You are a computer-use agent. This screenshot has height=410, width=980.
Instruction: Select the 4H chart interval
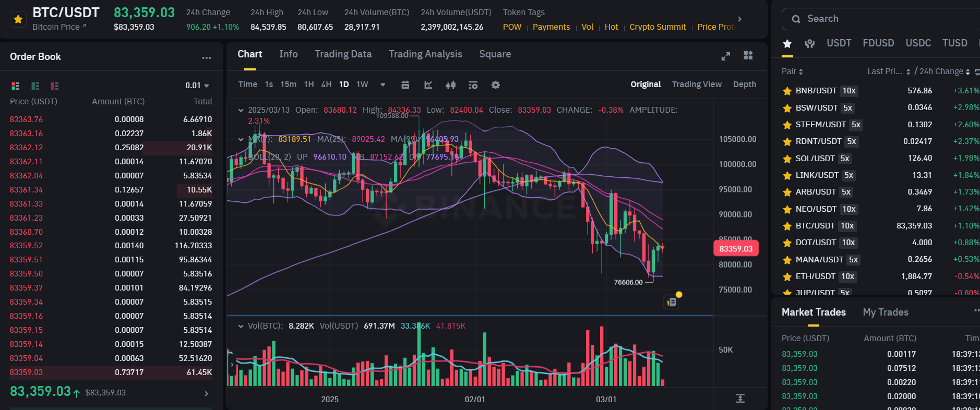click(x=327, y=85)
